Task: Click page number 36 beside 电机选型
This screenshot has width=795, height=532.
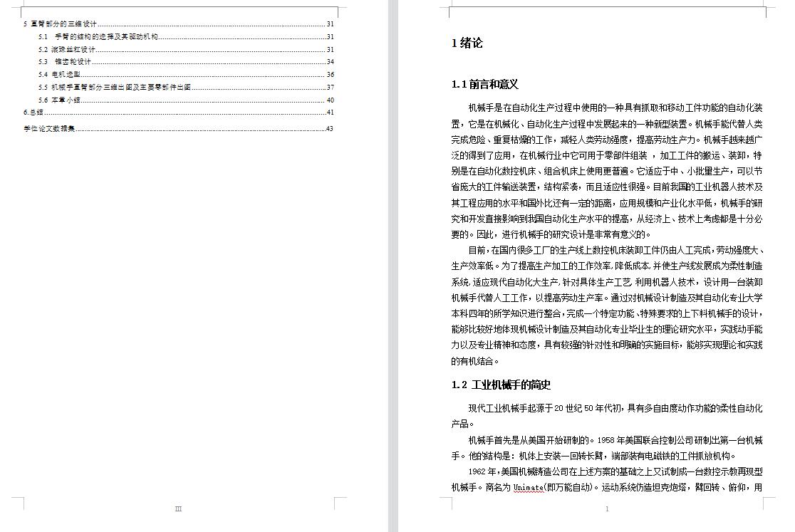Action: pyautogui.click(x=330, y=74)
